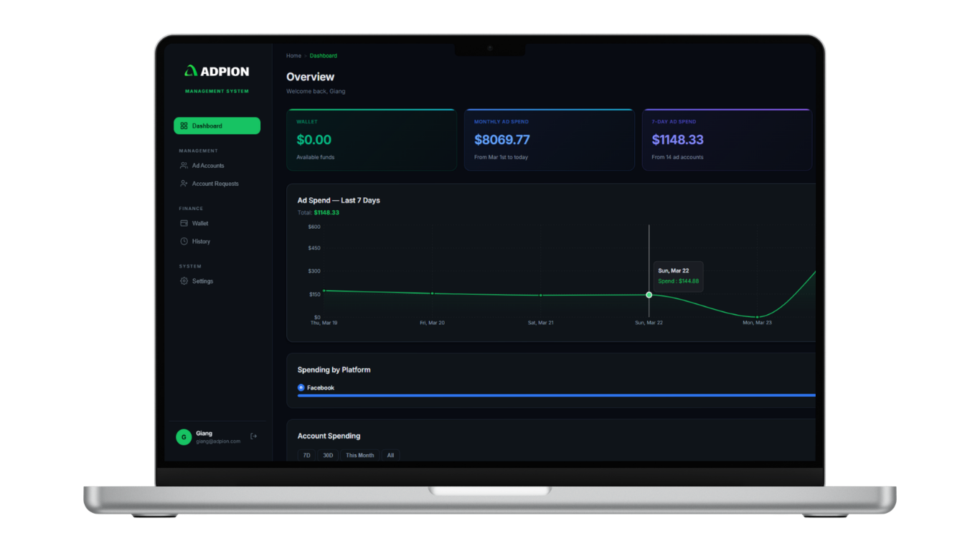Go to Home in the breadcrumb
980x551 pixels.
293,56
